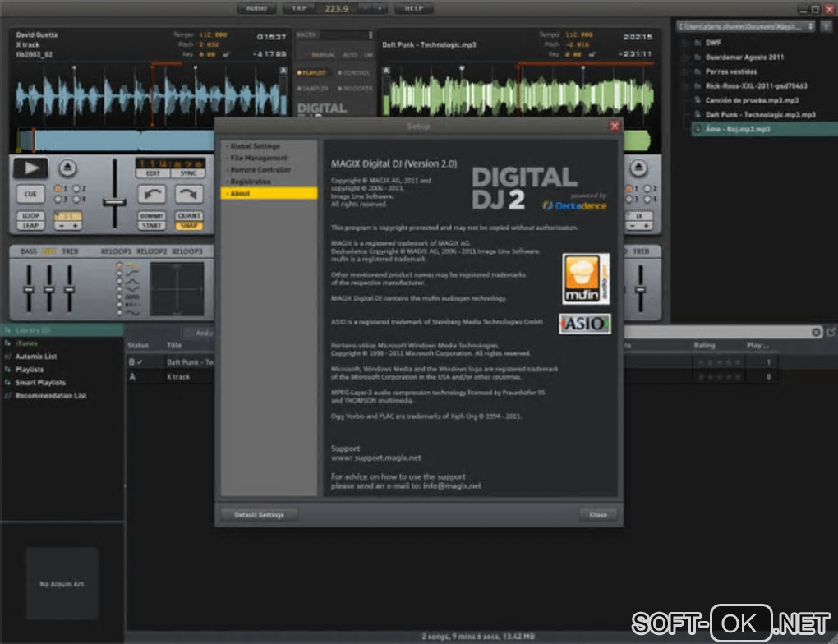Select Daft Punk - Technologic.mp3.mp3 file

coord(760,114)
